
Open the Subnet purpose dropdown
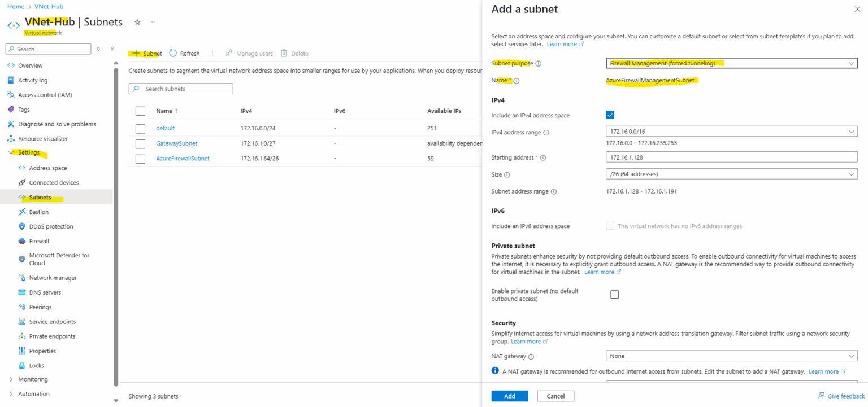pyautogui.click(x=731, y=63)
